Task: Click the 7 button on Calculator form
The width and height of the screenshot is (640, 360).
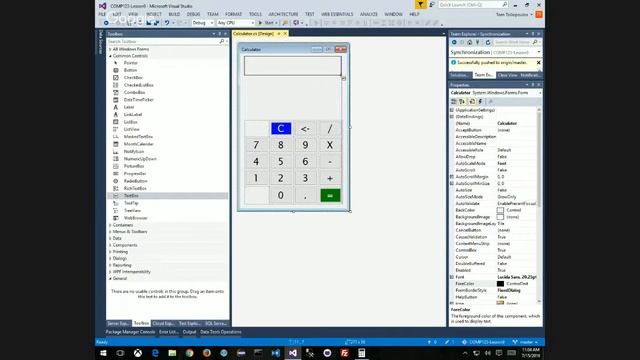Action: [x=256, y=145]
